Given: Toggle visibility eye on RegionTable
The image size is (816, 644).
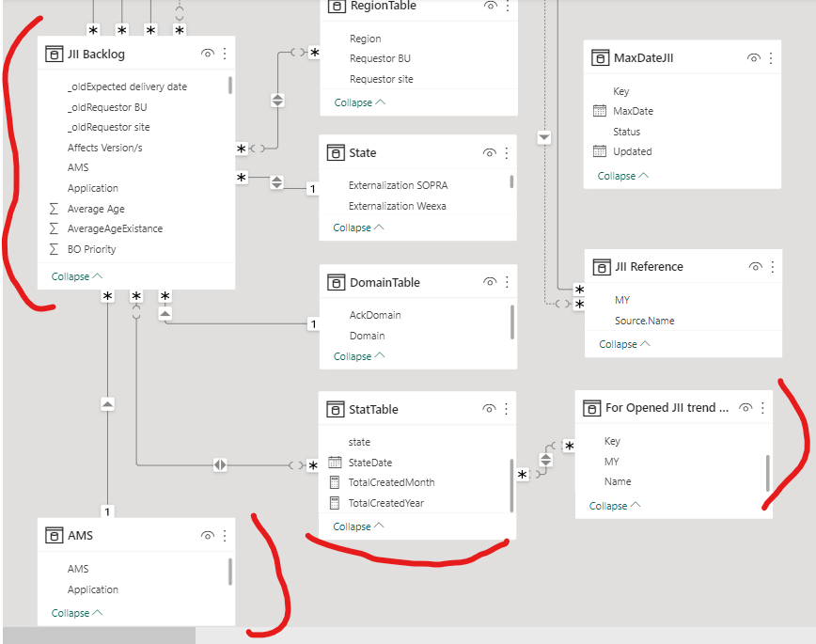Looking at the screenshot, I should pos(490,6).
